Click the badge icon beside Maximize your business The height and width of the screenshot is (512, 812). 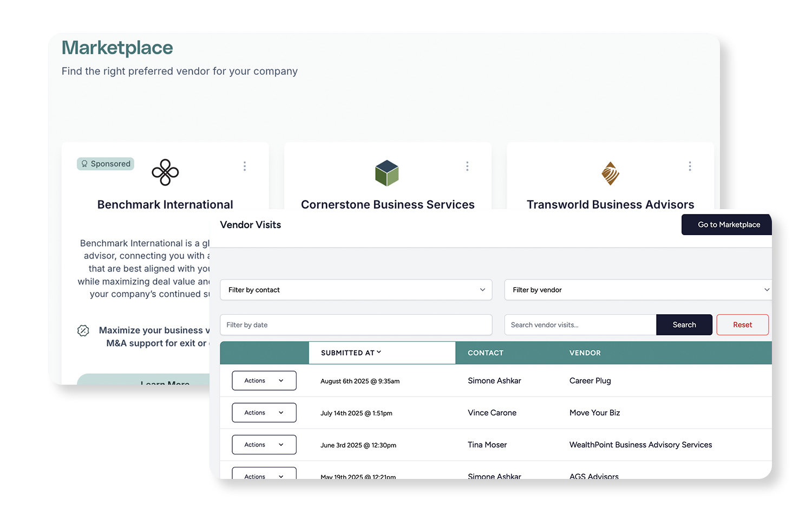point(83,330)
